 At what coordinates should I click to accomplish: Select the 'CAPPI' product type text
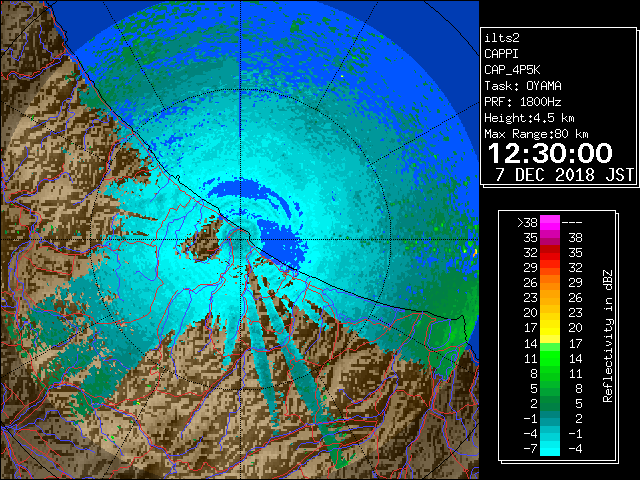click(501, 54)
